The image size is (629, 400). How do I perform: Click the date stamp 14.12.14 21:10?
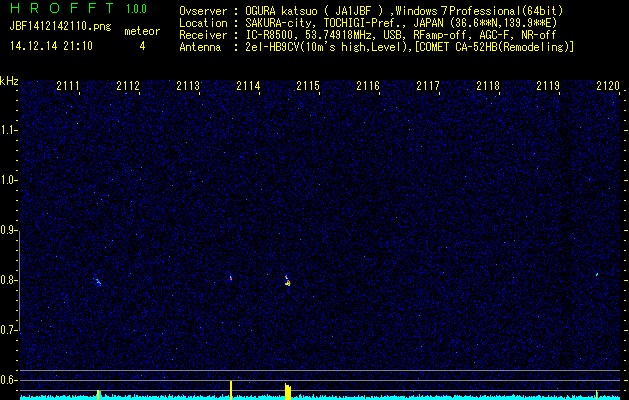pyautogui.click(x=51, y=46)
